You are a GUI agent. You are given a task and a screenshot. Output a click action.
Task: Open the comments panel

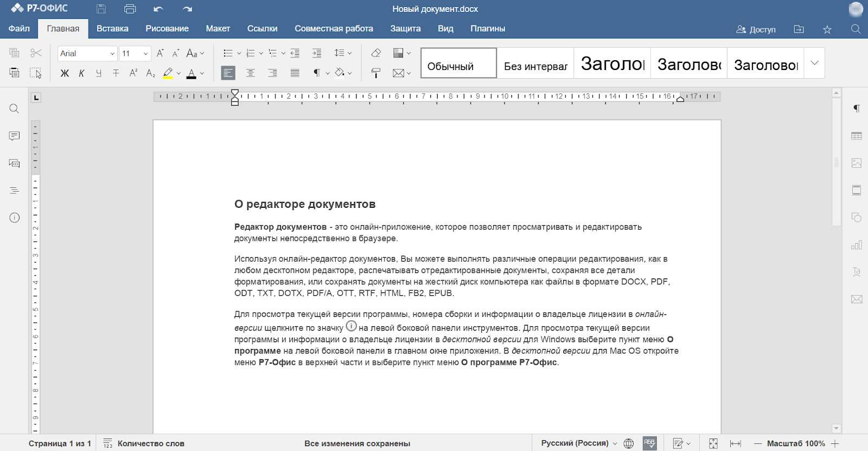point(15,136)
